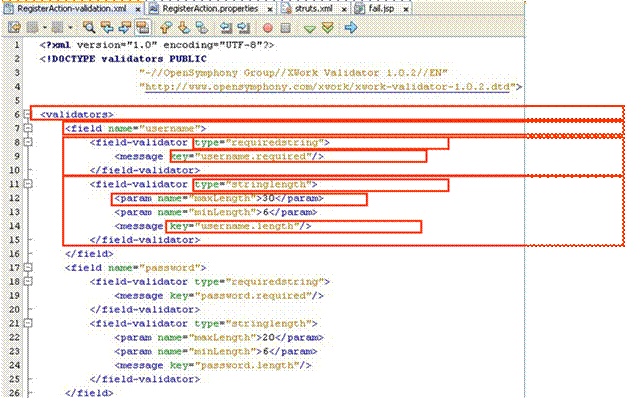The image size is (625, 399).
Task: Click minLength param on line 23
Action: click(x=216, y=352)
